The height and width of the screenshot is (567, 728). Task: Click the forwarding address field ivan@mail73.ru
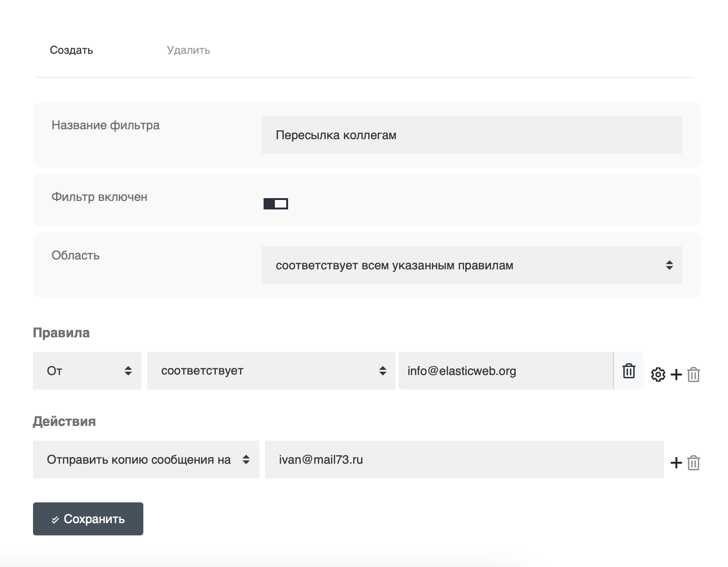point(464,459)
